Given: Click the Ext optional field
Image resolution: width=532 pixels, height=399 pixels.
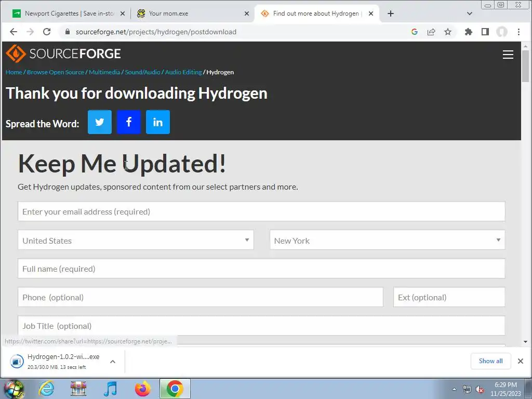Looking at the screenshot, I should (449, 297).
